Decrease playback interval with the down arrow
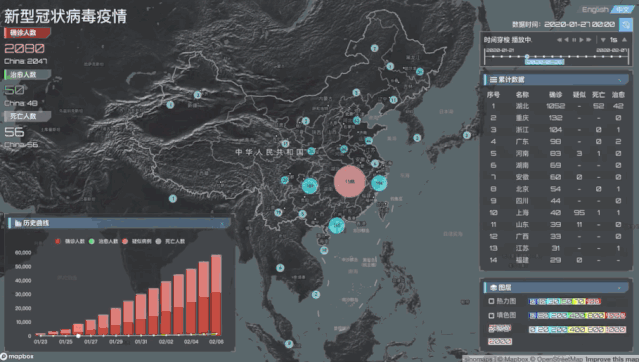This screenshot has height=362, width=639. (x=603, y=40)
